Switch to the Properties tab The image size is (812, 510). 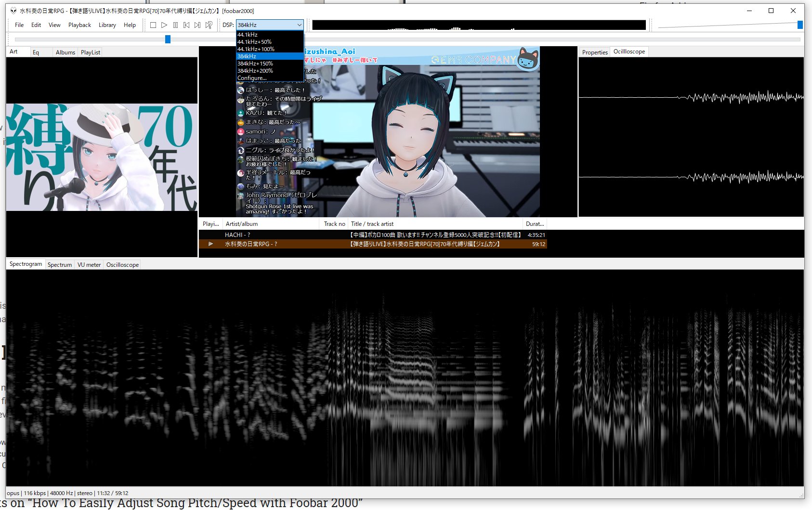click(595, 52)
